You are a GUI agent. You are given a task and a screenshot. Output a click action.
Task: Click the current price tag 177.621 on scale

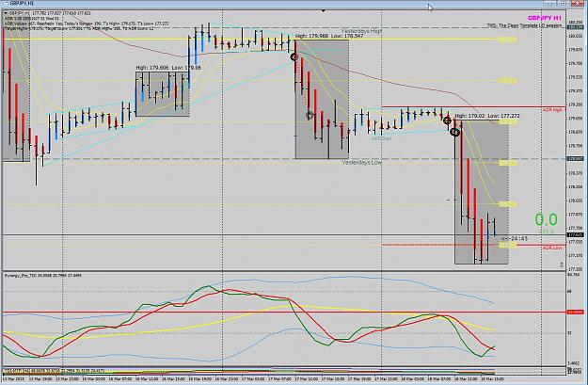pyautogui.click(x=575, y=235)
